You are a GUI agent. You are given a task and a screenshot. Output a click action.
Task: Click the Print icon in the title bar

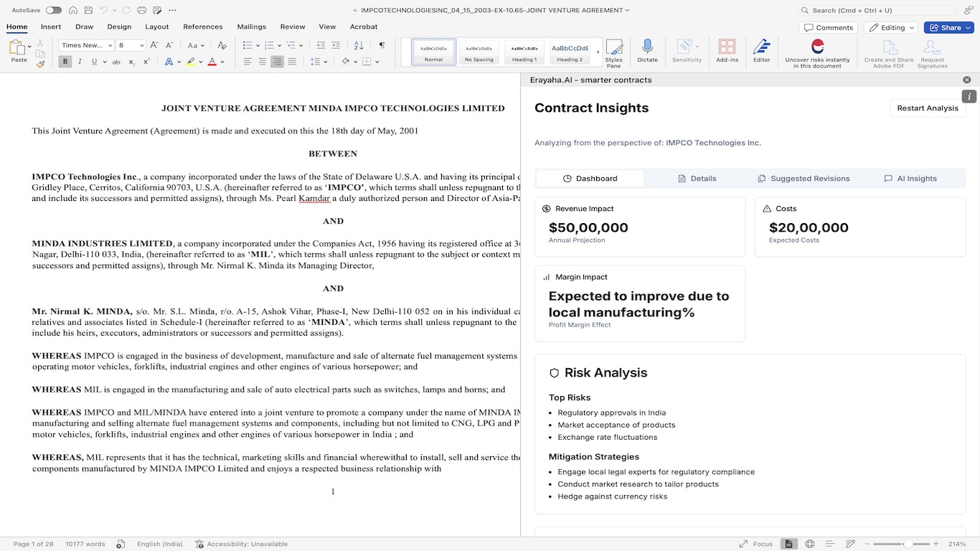click(141, 10)
